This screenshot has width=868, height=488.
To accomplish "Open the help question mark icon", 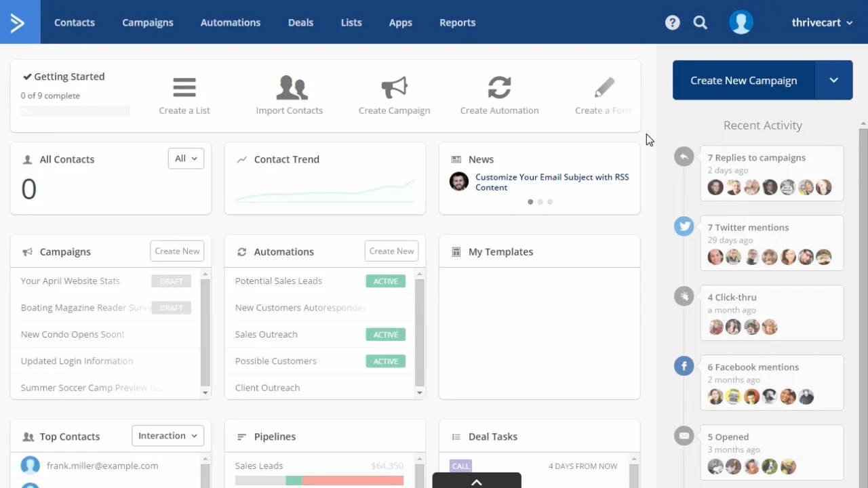I will click(x=672, y=22).
